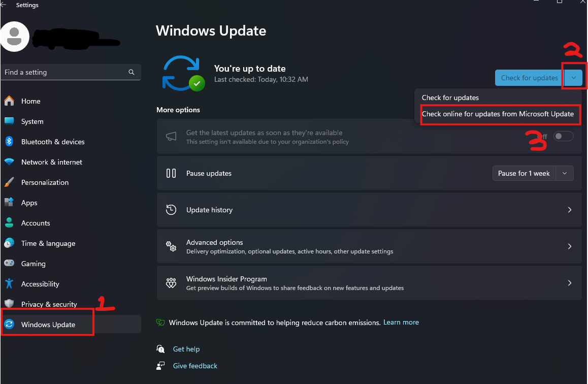
Task: Click the Find a setting search box
Action: pyautogui.click(x=65, y=72)
